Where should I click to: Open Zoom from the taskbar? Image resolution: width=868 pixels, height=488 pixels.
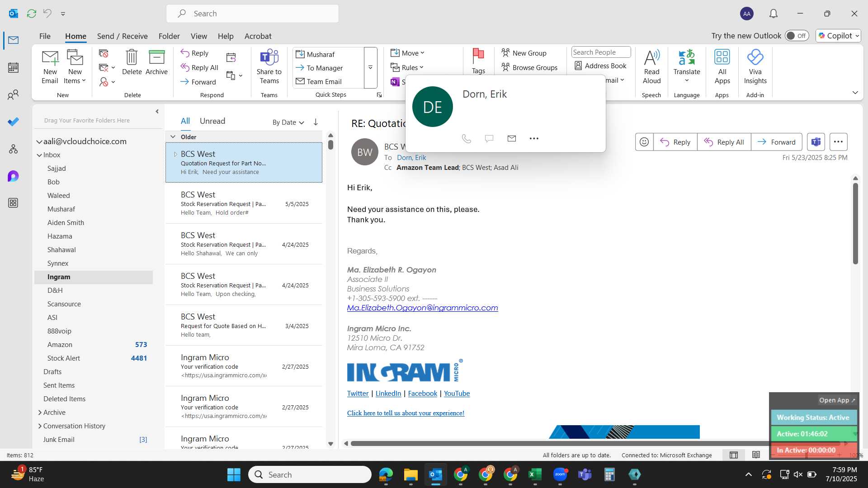pyautogui.click(x=560, y=474)
